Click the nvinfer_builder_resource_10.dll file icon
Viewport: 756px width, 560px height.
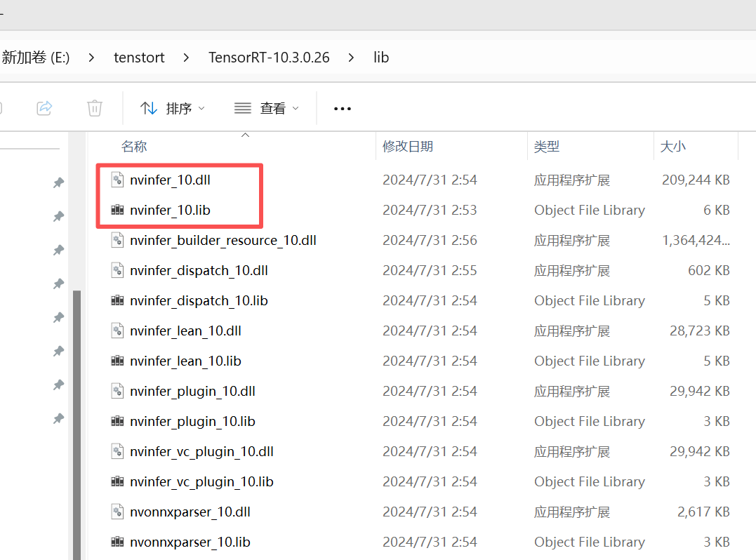[117, 240]
